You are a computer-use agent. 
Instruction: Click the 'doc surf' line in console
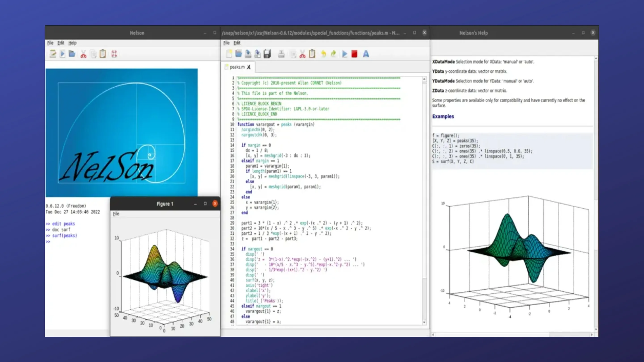pyautogui.click(x=61, y=229)
